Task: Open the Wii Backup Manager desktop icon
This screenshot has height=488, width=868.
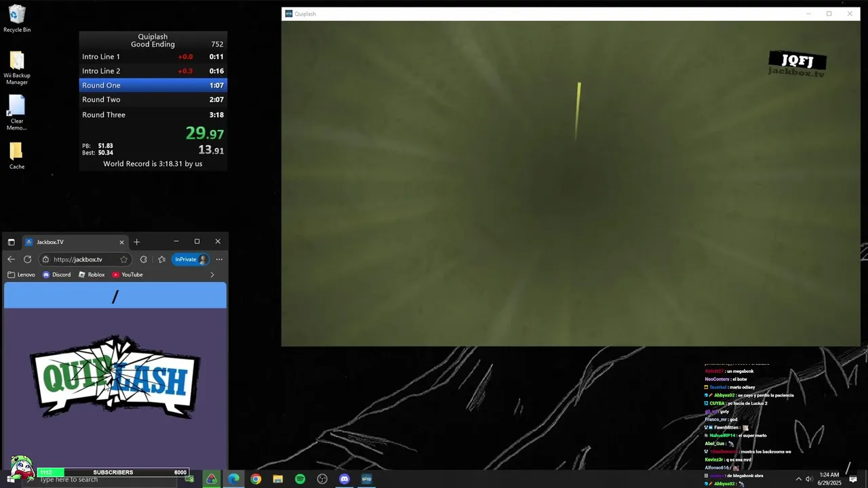Action: tap(17, 68)
